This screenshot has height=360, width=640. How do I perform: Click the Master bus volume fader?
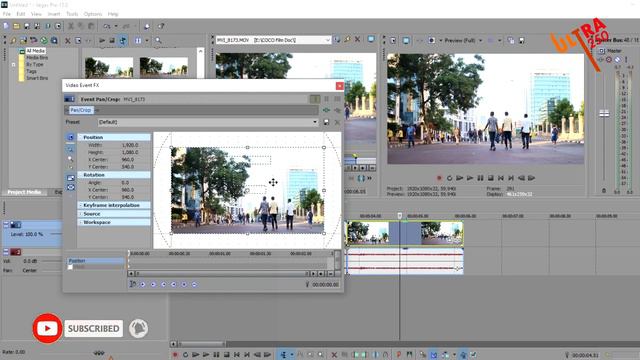[604, 113]
